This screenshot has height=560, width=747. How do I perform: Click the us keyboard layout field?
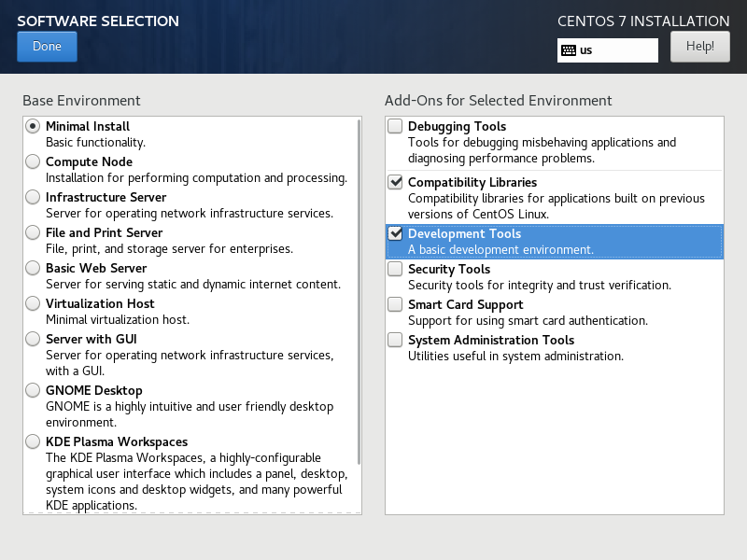point(616,50)
